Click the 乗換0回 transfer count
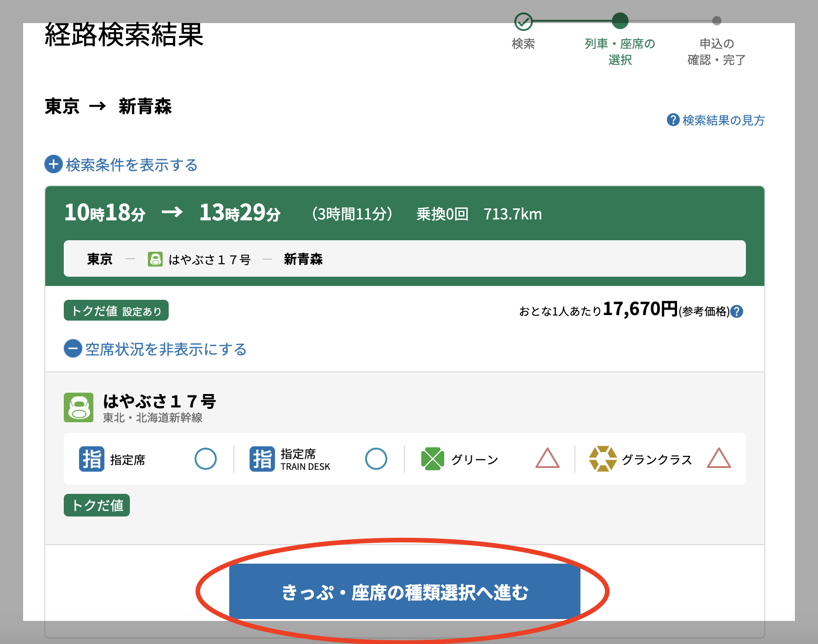 point(443,214)
